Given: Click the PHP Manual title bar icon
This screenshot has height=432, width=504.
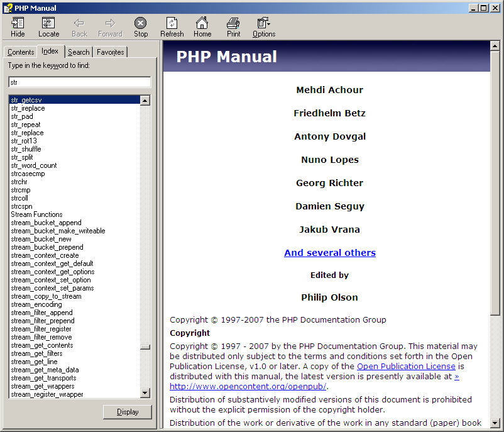Looking at the screenshot, I should [8, 8].
